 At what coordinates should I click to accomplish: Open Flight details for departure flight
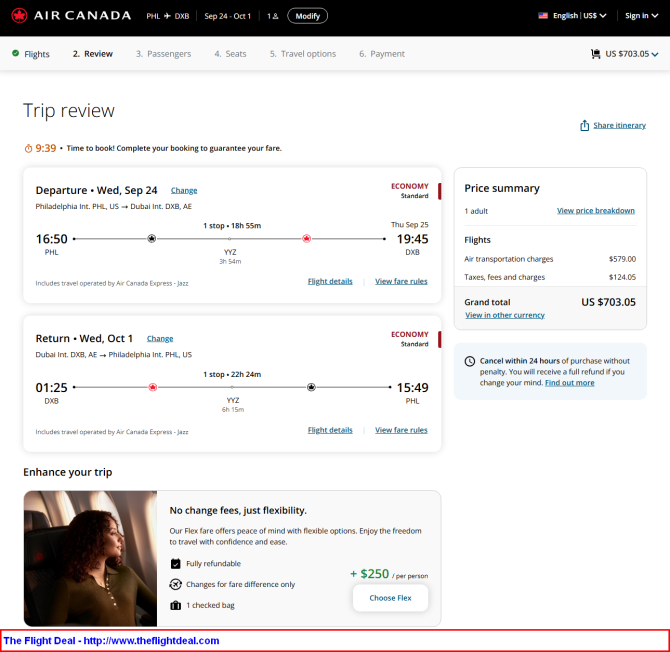(330, 281)
